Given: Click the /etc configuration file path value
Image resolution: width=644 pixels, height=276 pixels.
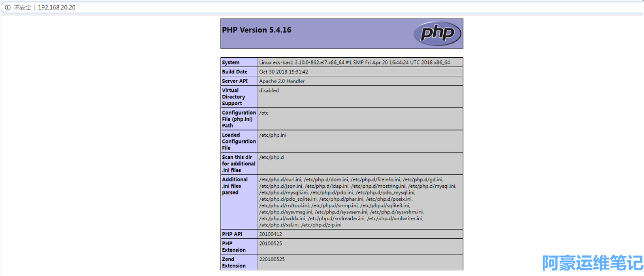Looking at the screenshot, I should pyautogui.click(x=264, y=112).
